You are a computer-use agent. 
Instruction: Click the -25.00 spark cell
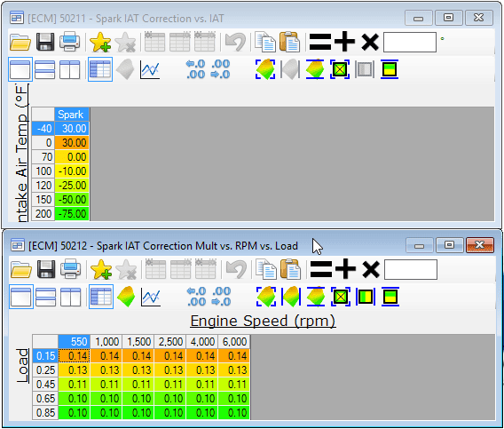coord(72,186)
